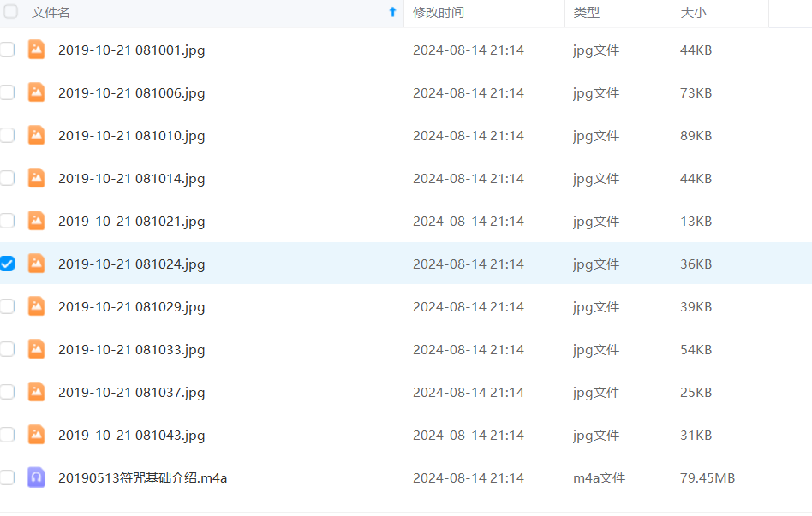Open file name 2019-10-21 081033.jpg
This screenshot has height=516, width=812.
tap(131, 349)
